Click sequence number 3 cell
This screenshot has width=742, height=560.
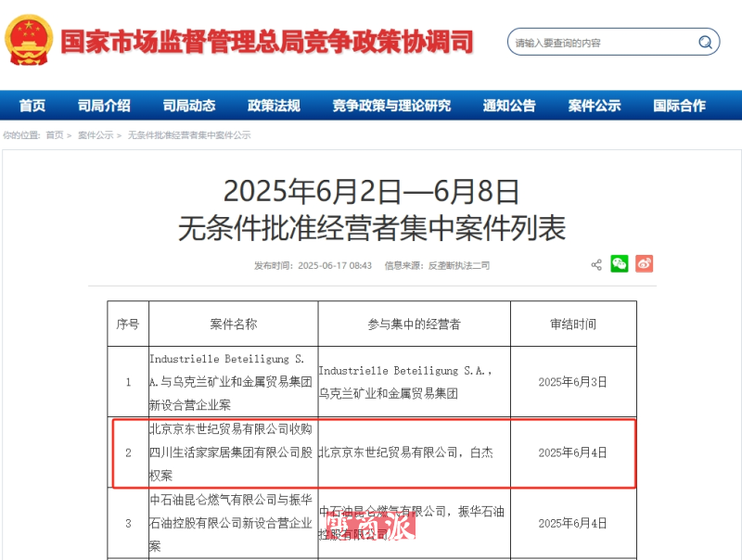tap(128, 523)
